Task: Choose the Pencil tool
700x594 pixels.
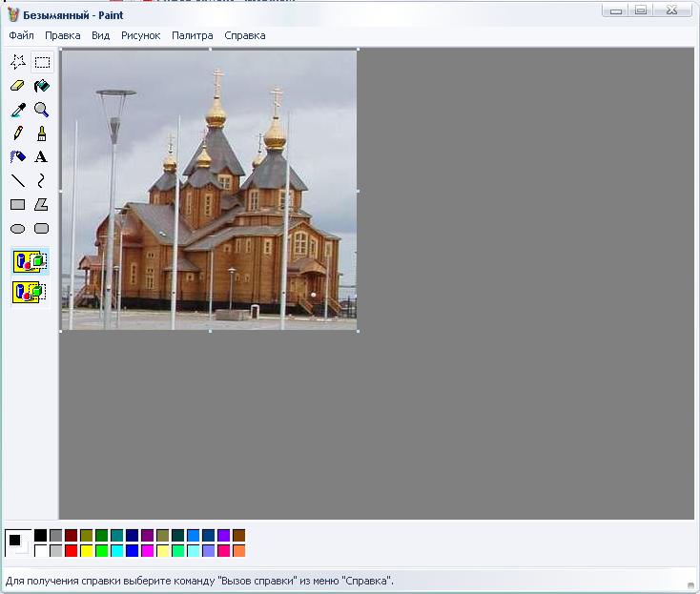Action: [x=17, y=133]
